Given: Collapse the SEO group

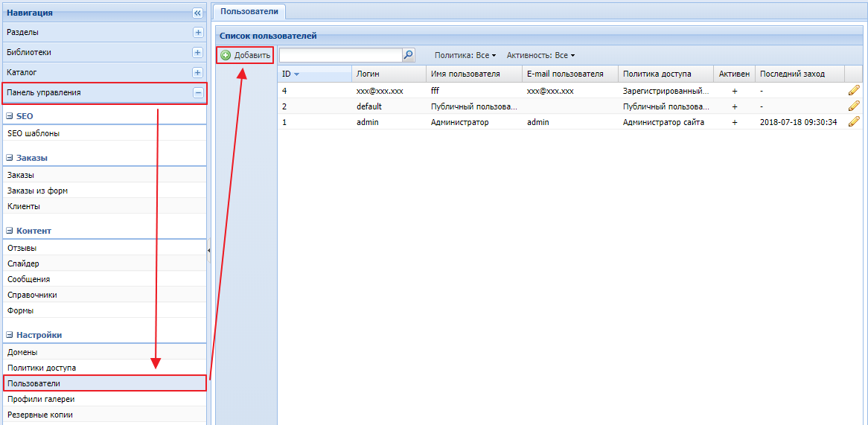Looking at the screenshot, I should pyautogui.click(x=10, y=117).
